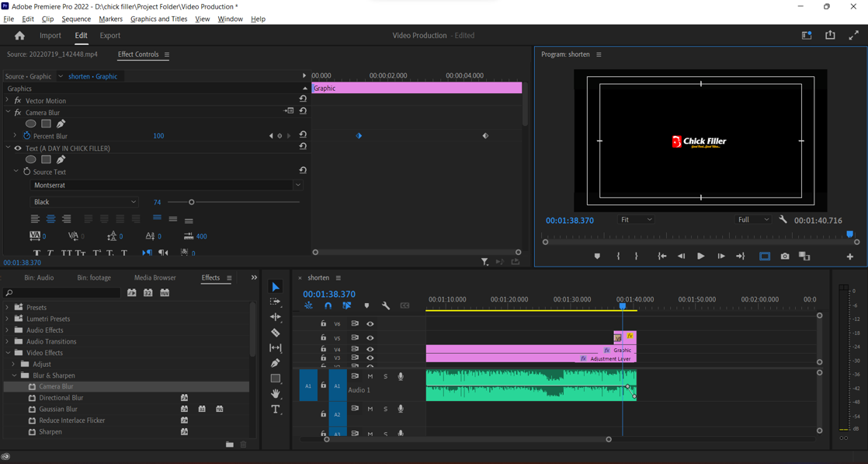Click the font size slider
This screenshot has height=464, width=868.
(x=192, y=202)
